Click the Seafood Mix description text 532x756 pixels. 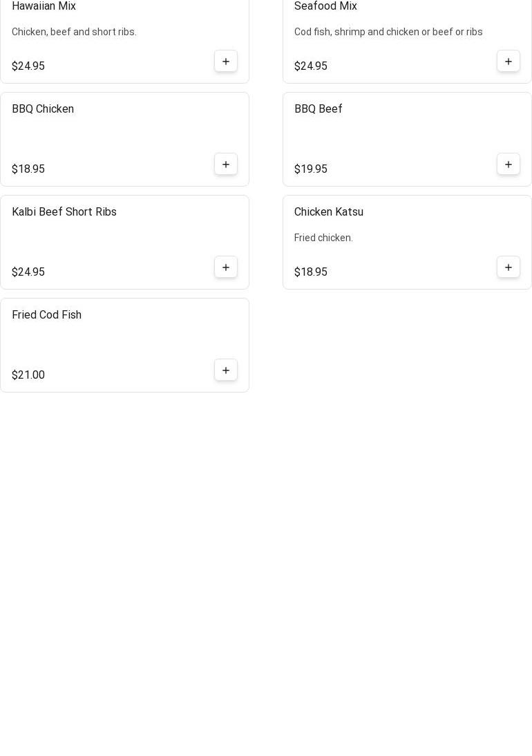click(x=388, y=32)
